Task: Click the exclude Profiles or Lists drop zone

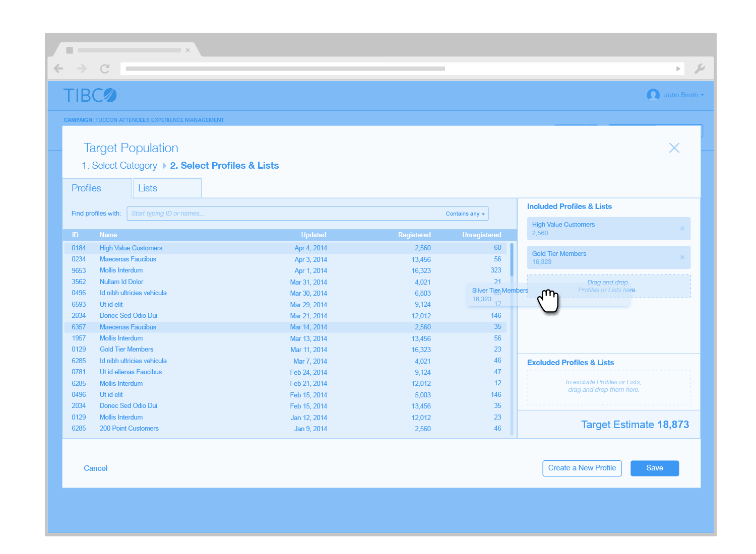Action: [x=608, y=387]
